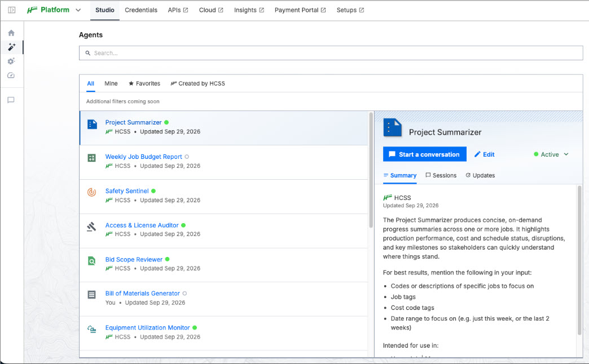Image resolution: width=589 pixels, height=364 pixels.
Task: Select the Mine filter tab
Action: click(111, 84)
